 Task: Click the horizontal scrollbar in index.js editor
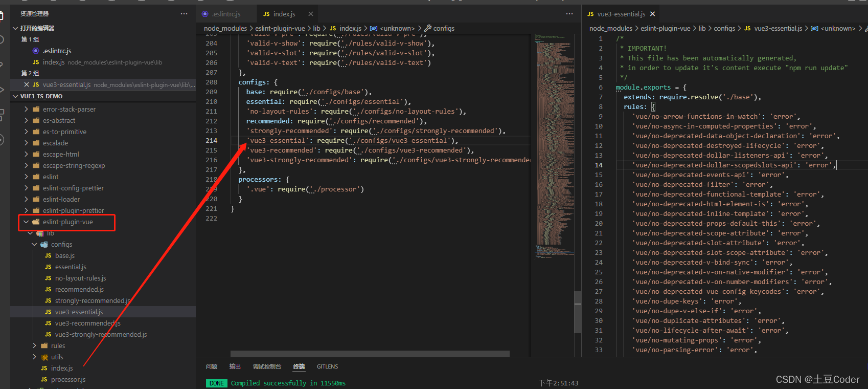point(370,354)
